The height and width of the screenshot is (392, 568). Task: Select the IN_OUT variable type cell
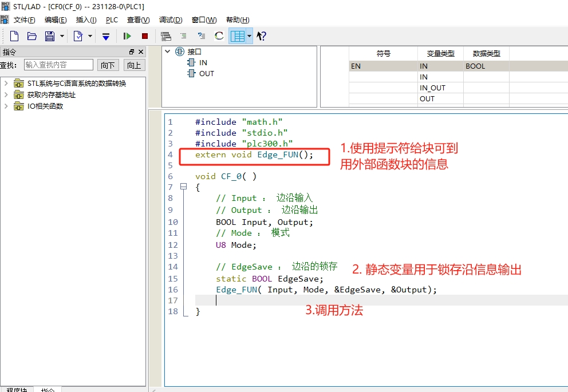point(440,88)
